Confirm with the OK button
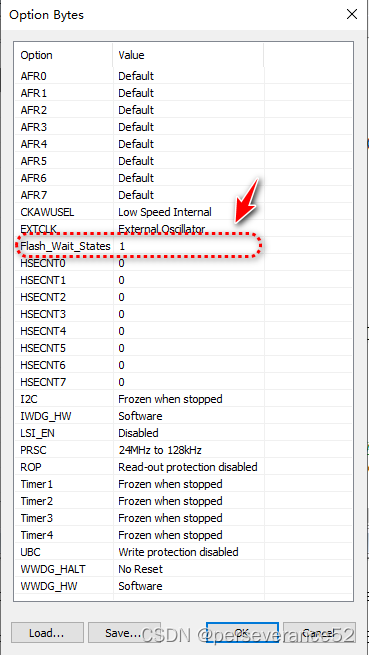The width and height of the screenshot is (369, 655). tap(242, 633)
